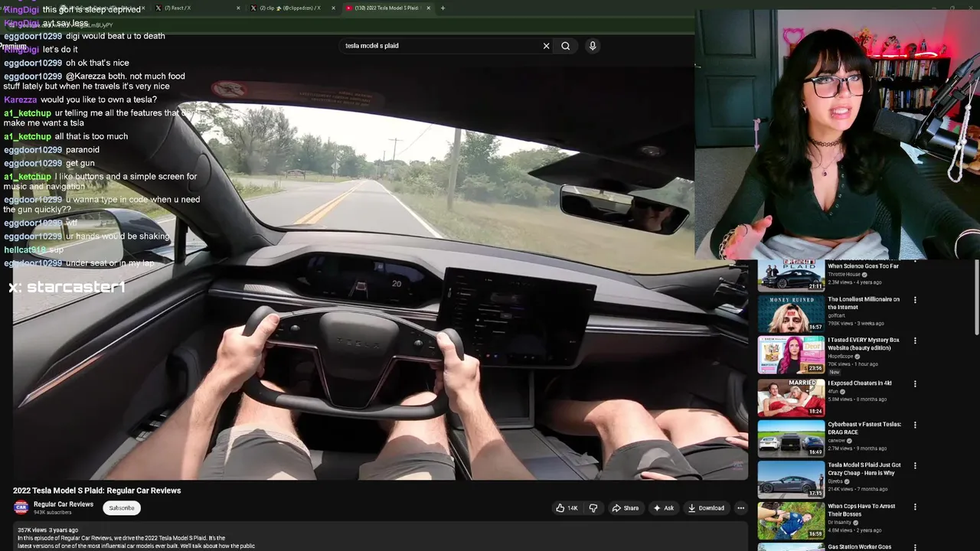Open options for Cyberbeast DRAG RACE video
The image size is (980, 551).
click(915, 425)
